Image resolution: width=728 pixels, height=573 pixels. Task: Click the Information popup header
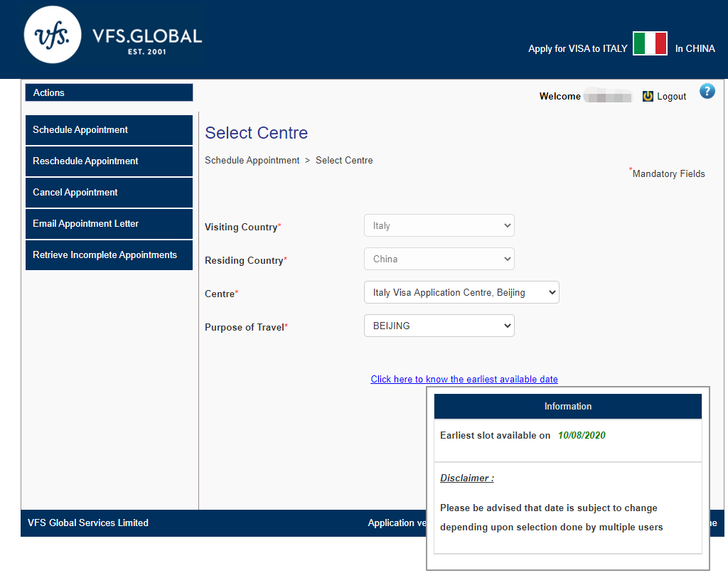tap(568, 407)
